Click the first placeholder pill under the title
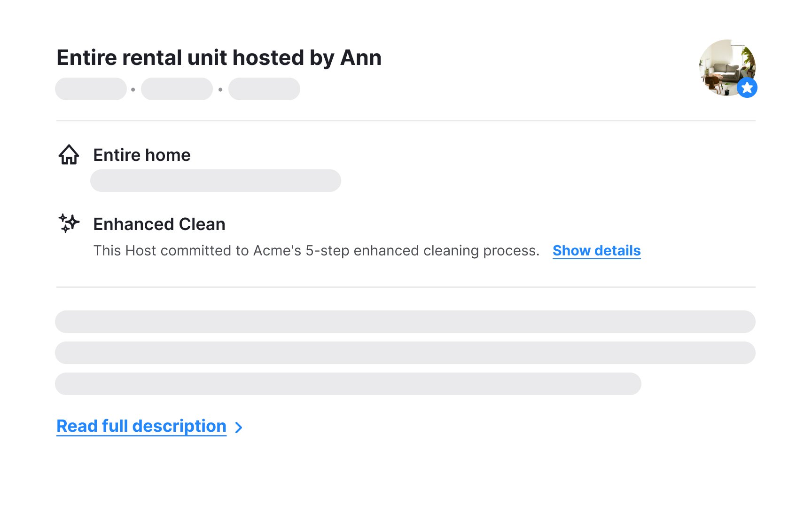Viewport: 812px width, 508px height. click(x=91, y=89)
